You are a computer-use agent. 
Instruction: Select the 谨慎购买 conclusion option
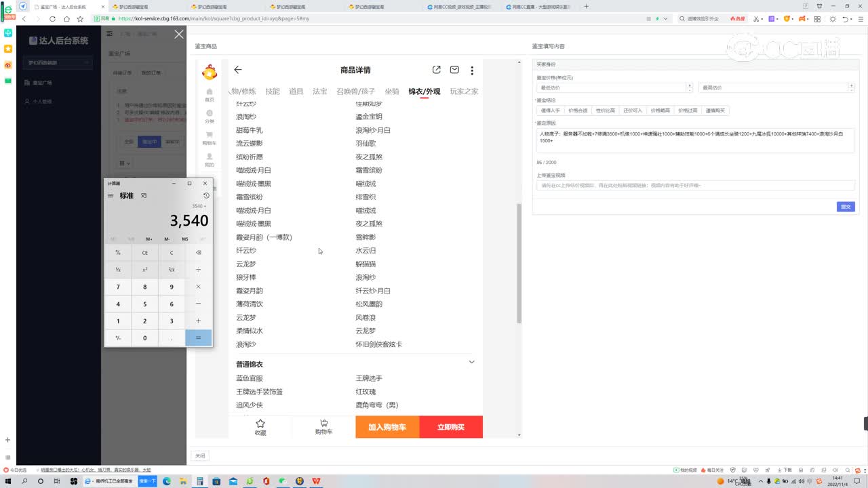[x=715, y=110]
